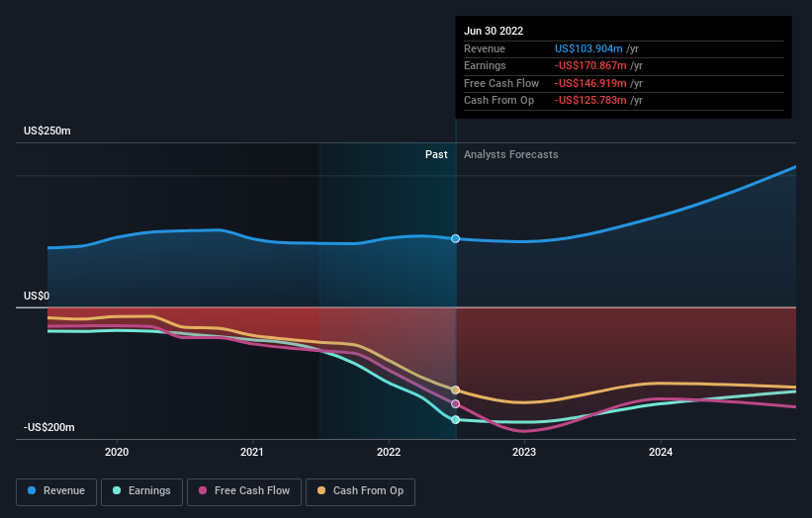
Task: Toggle the Free Cash Flow legend series
Action: coord(244,491)
